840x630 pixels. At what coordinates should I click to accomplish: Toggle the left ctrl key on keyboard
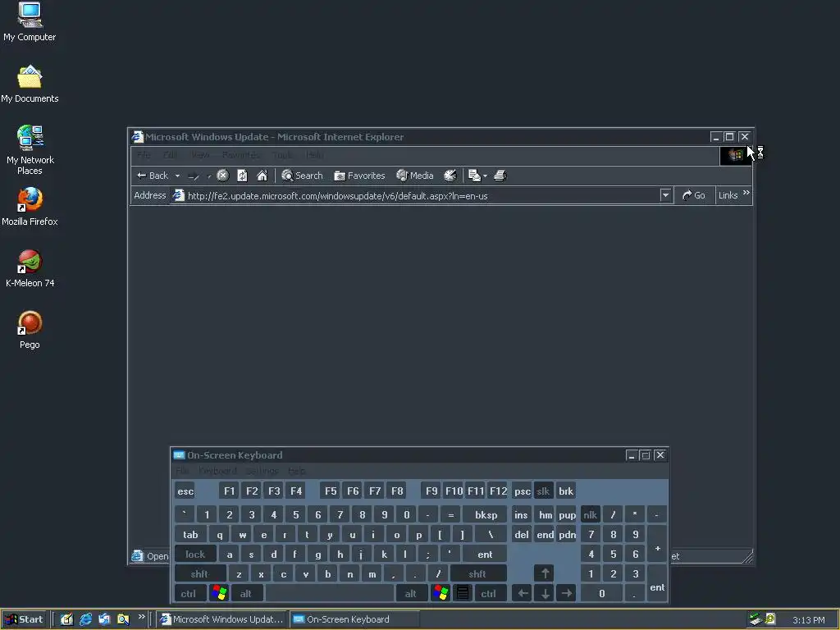click(x=189, y=593)
